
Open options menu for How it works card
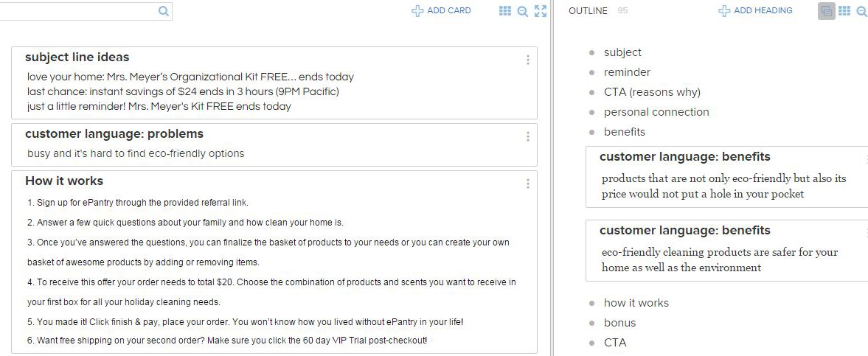(528, 184)
